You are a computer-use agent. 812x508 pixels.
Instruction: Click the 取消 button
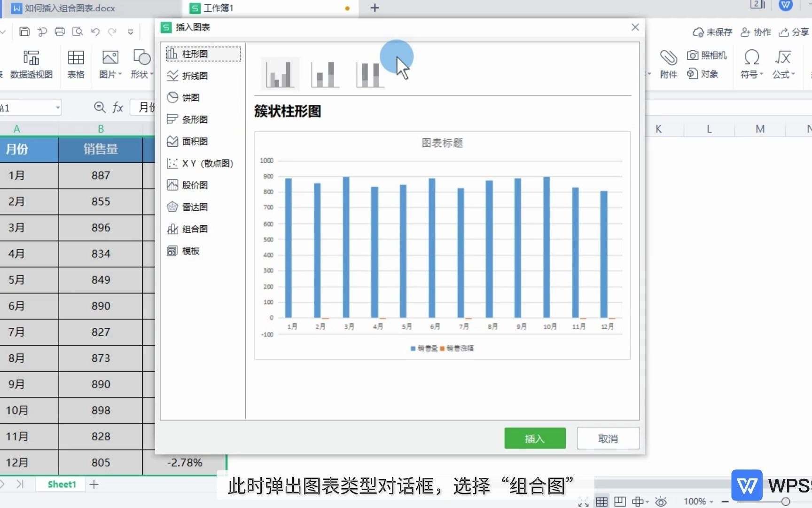(x=608, y=438)
